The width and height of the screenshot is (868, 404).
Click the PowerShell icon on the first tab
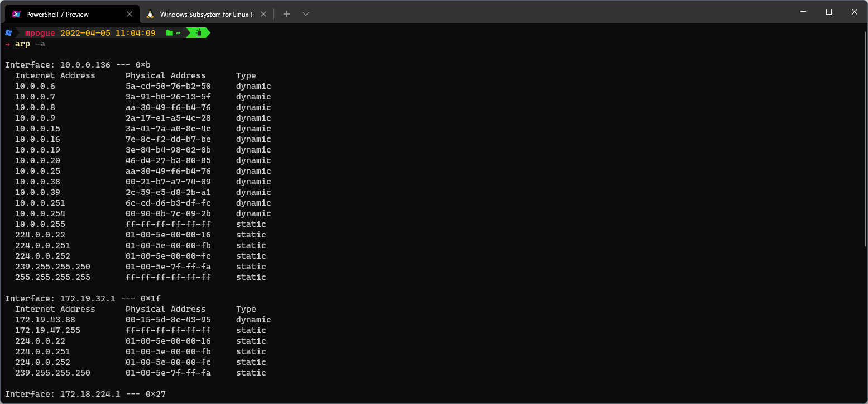[x=16, y=14]
